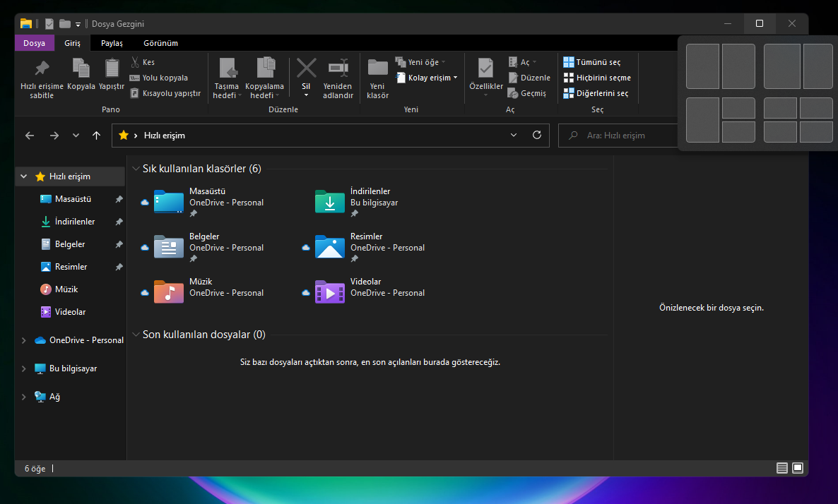838x504 pixels.
Task: Click the Hızlı erişim address bar path
Action: coord(165,136)
